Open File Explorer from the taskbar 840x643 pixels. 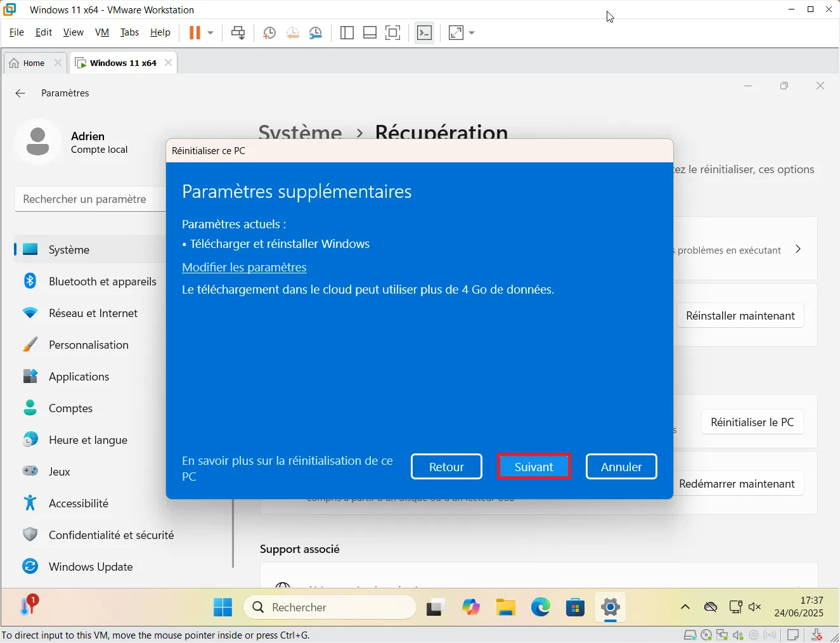coord(505,607)
